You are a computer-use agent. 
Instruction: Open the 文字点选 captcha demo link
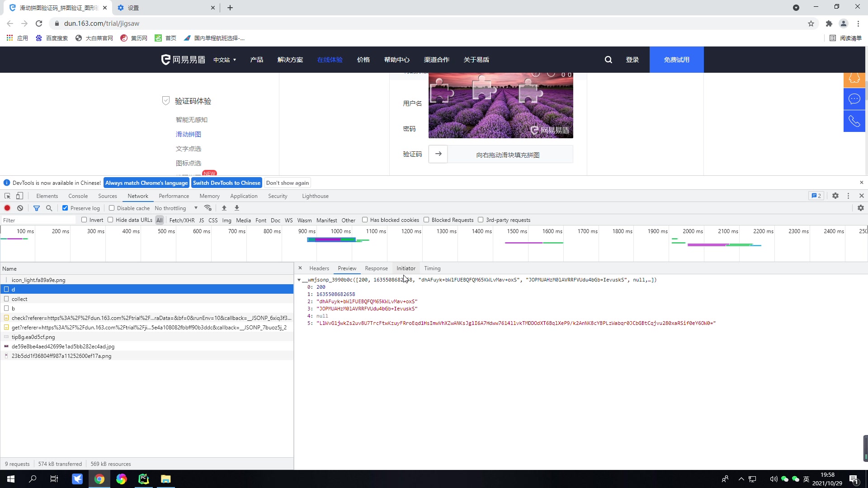(x=189, y=149)
